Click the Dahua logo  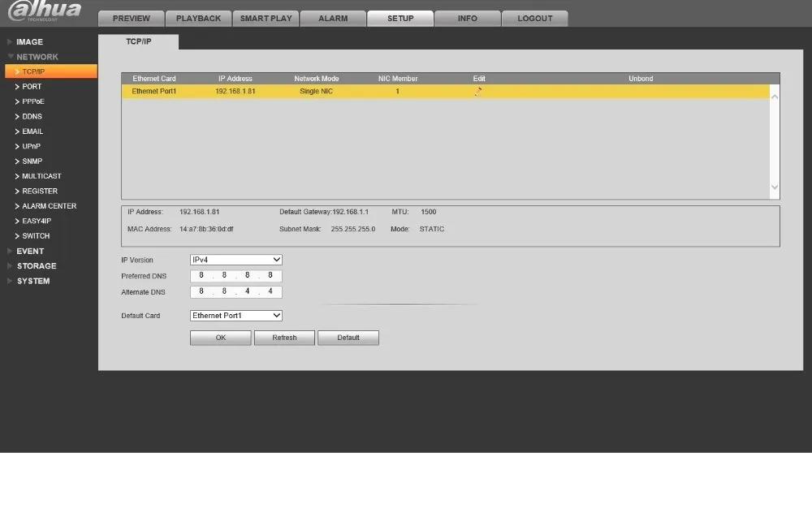point(45,11)
